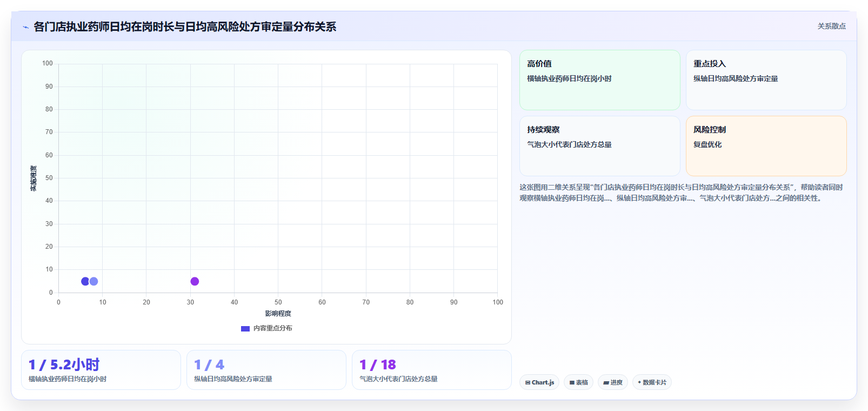This screenshot has height=411, width=868.
Task: Click the 内容重点分布 legend label
Action: [x=273, y=328]
